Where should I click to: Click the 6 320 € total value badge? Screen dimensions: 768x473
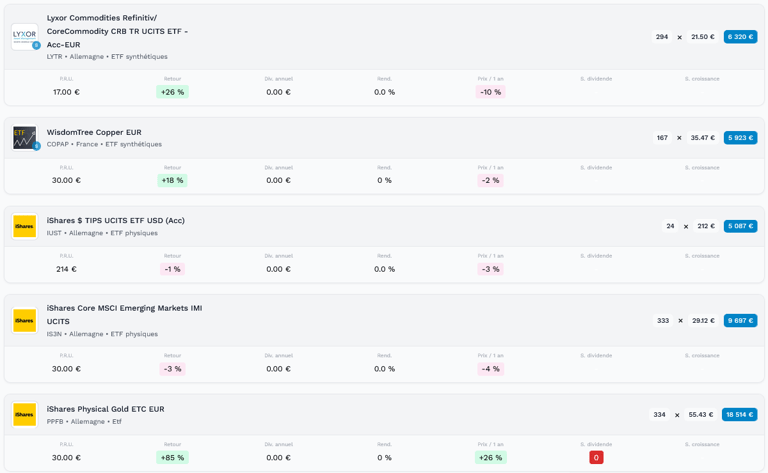tap(740, 37)
